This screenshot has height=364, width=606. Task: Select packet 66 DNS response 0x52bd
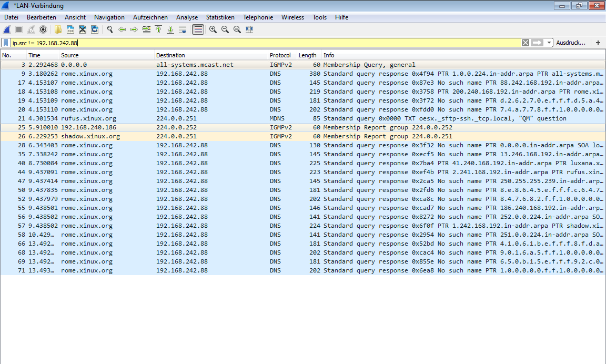pos(302,244)
